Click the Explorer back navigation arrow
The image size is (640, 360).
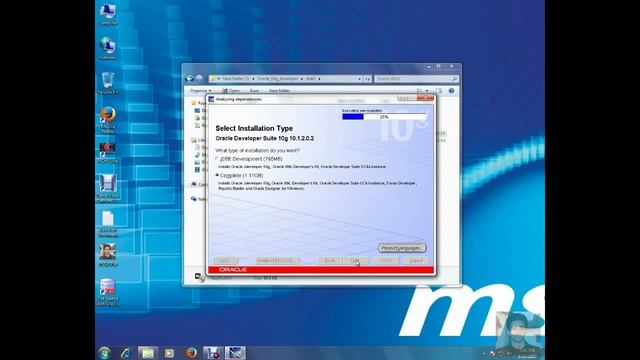[x=190, y=78]
